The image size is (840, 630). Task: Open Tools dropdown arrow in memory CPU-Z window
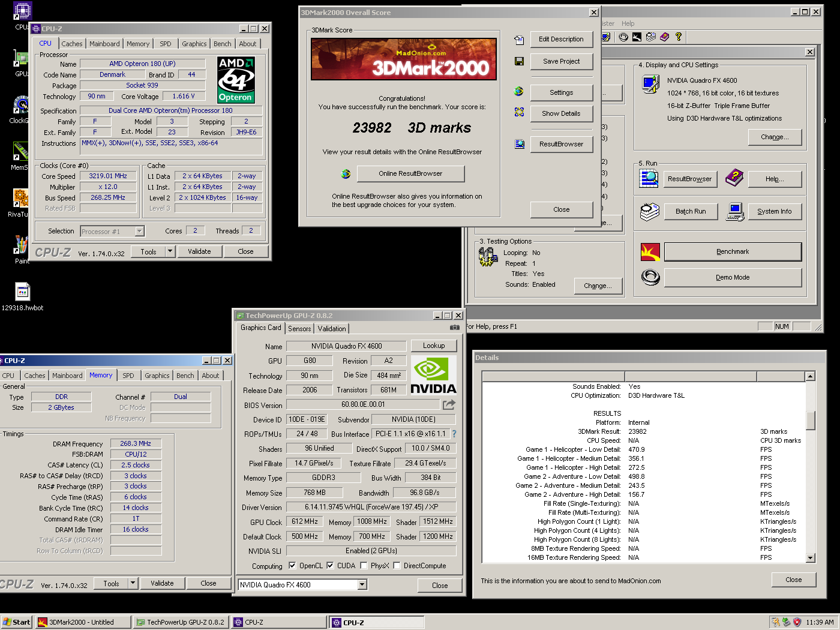point(133,583)
